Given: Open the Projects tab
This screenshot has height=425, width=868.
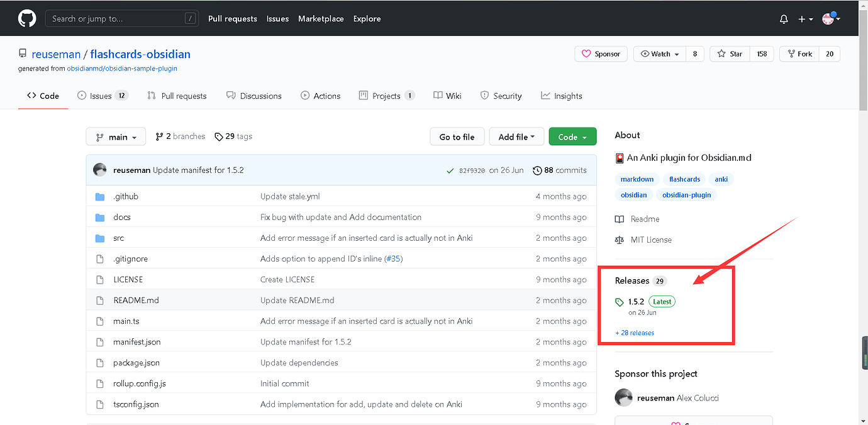Looking at the screenshot, I should [386, 96].
